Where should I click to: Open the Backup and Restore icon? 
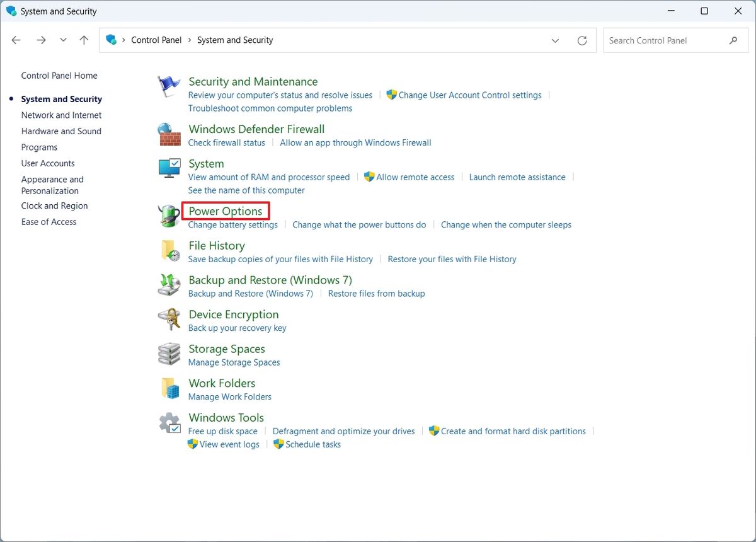point(169,285)
